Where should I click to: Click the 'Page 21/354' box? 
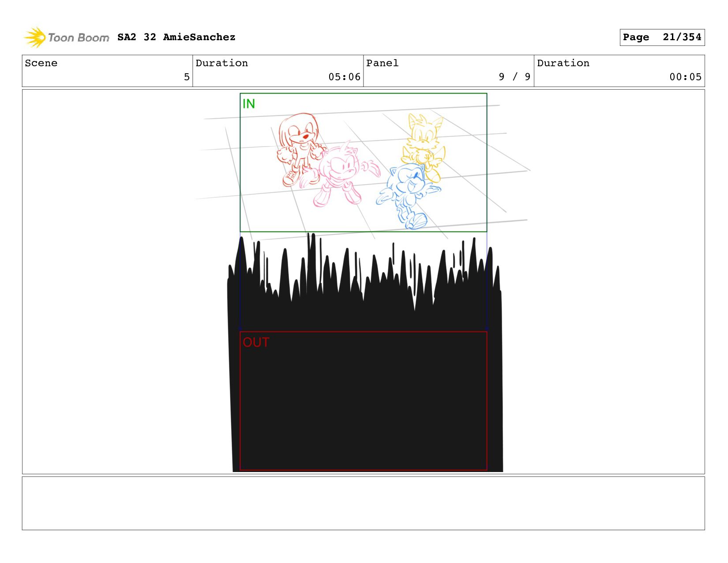(662, 37)
